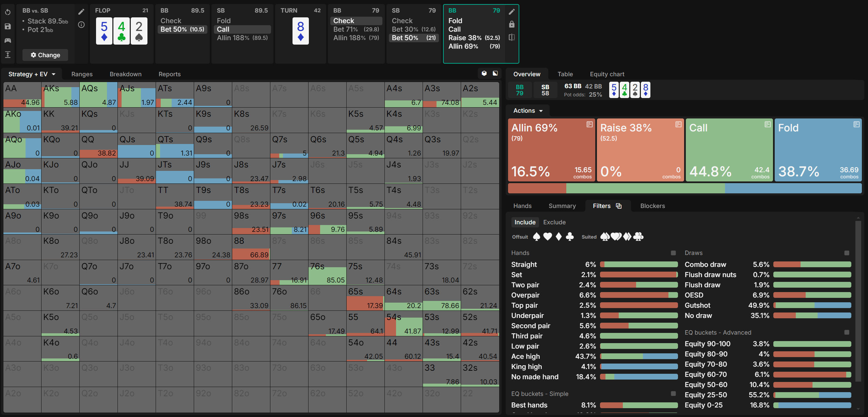The image size is (868, 417).
Task: Click the reset/undo arrow icon in left sidebar
Action: pos(8,12)
